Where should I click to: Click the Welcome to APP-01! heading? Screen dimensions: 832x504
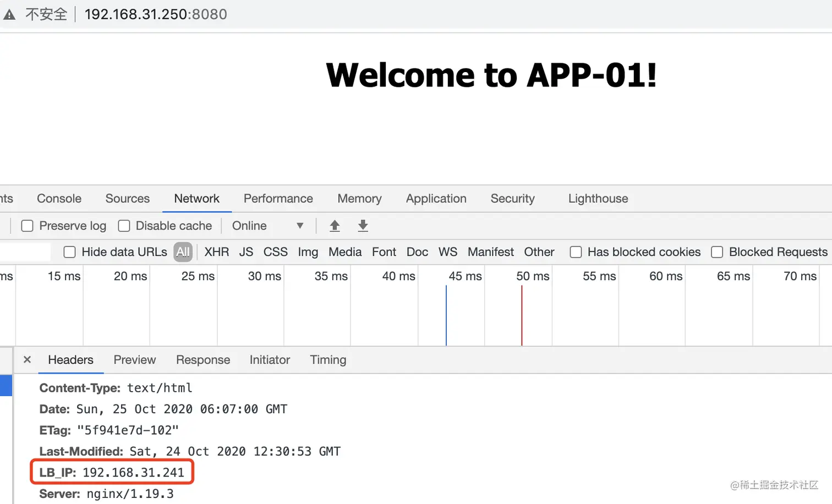pos(491,75)
